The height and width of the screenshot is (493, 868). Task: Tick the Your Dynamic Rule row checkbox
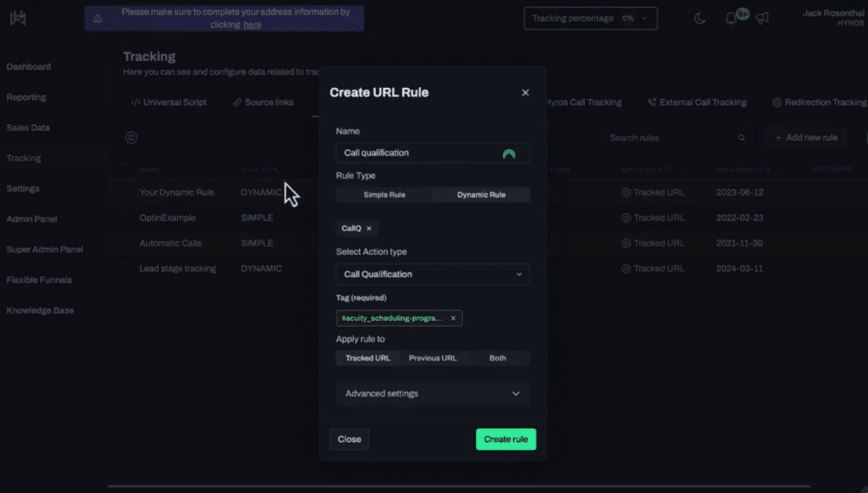tap(123, 192)
